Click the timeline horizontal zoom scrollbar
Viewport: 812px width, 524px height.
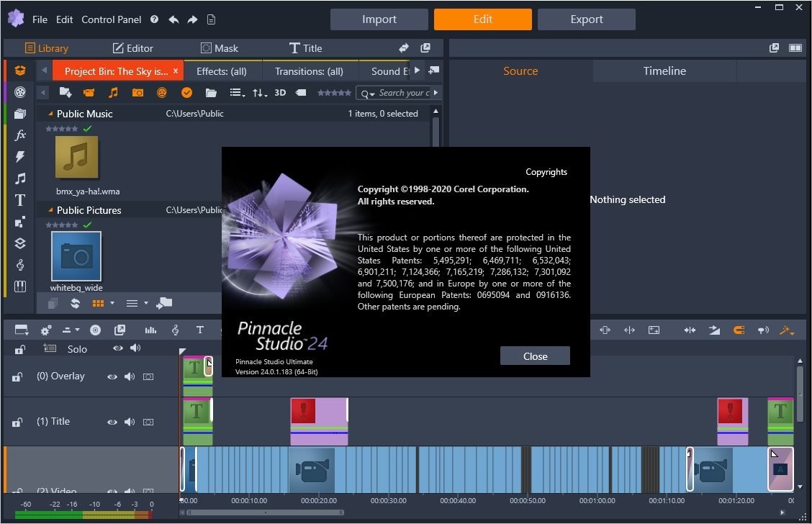265,512
